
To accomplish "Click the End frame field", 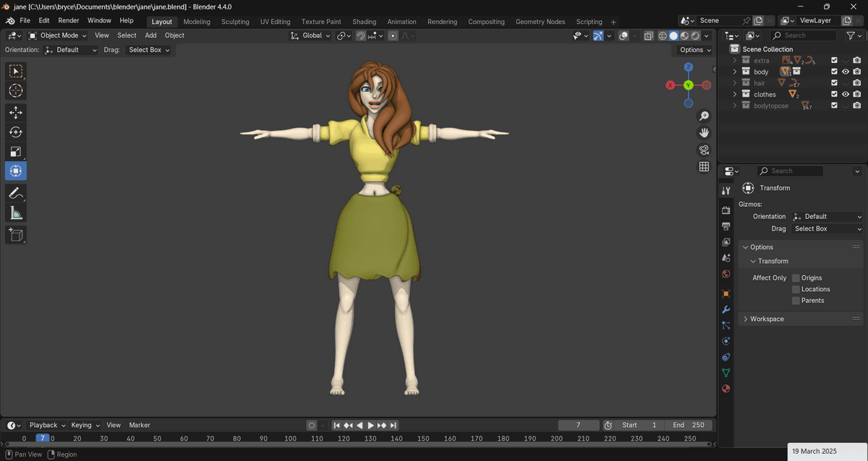I will pos(689,425).
